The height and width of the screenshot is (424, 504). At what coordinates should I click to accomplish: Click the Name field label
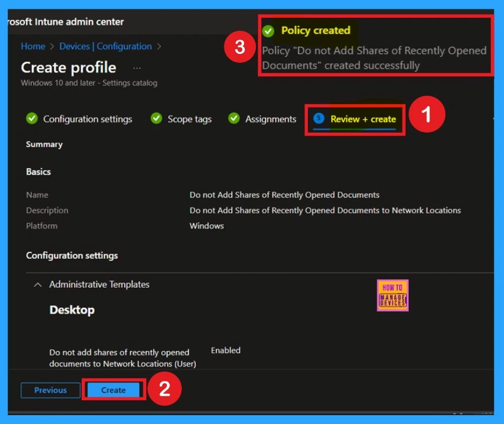tap(37, 195)
